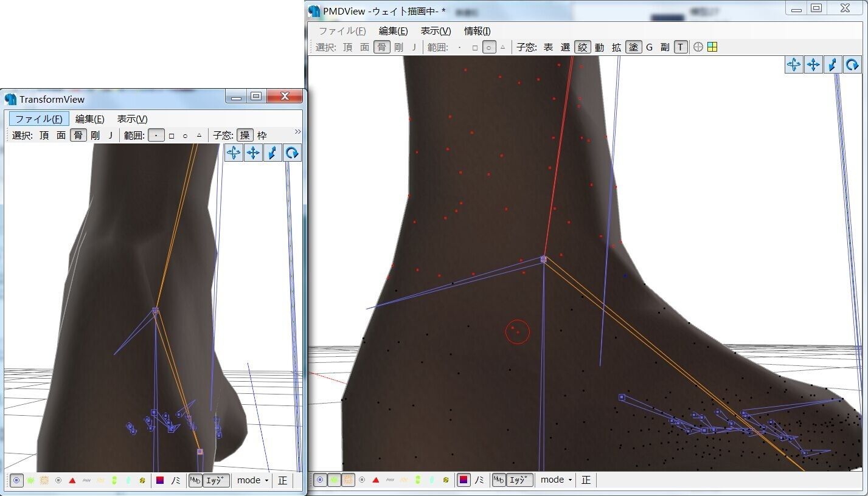
Task: Click the 操 button in TransformView
Action: tap(245, 136)
